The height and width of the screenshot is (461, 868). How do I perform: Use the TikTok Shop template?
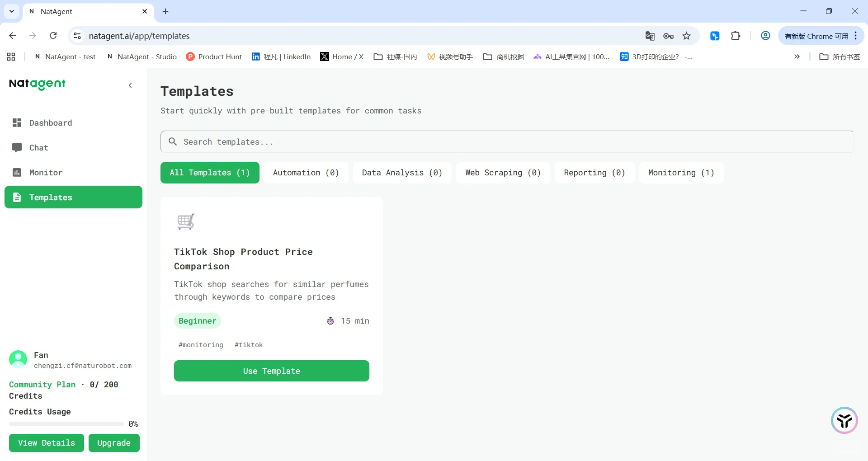pos(272,371)
